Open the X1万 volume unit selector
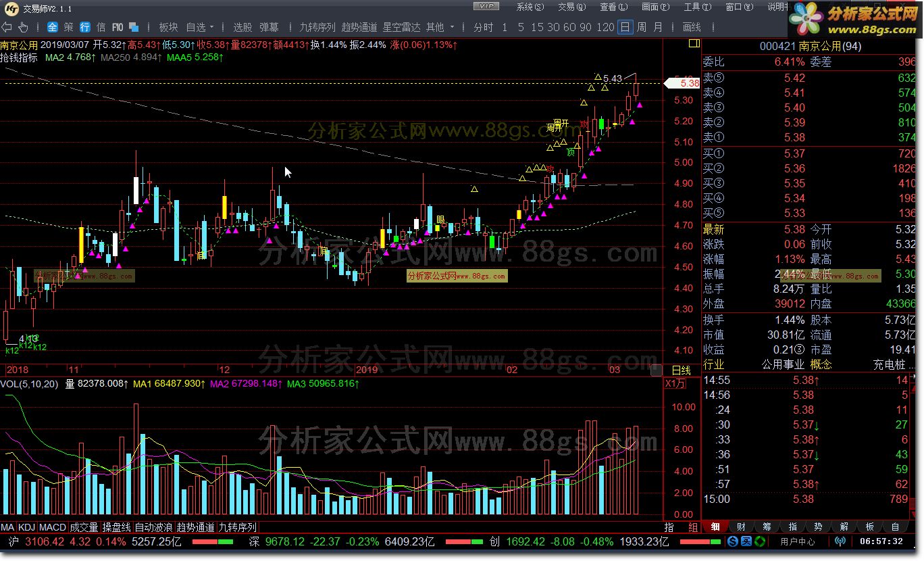The width and height of the screenshot is (924, 561). click(x=675, y=384)
